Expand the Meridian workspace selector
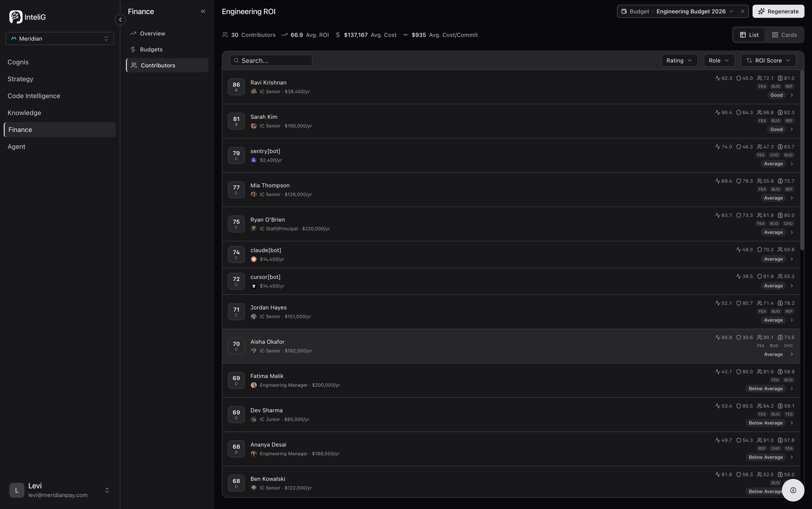The image size is (812, 509). tap(60, 39)
